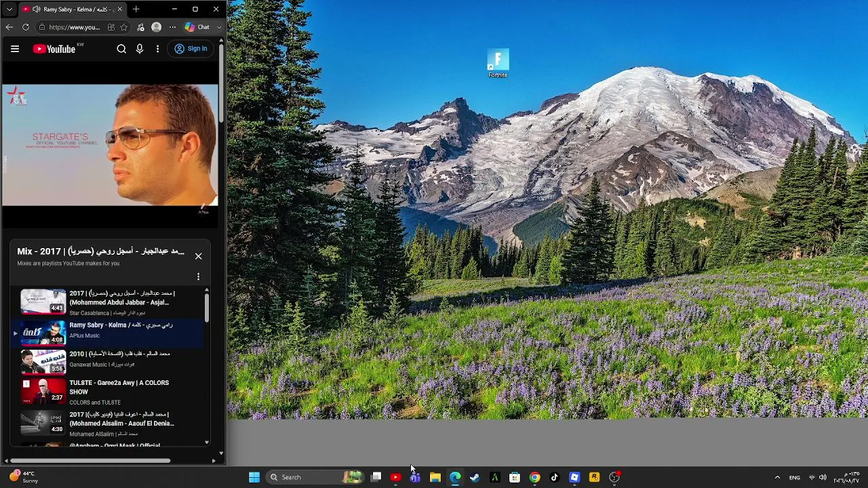
Task: Expand the Edge tab search dropdown
Action: point(9,9)
